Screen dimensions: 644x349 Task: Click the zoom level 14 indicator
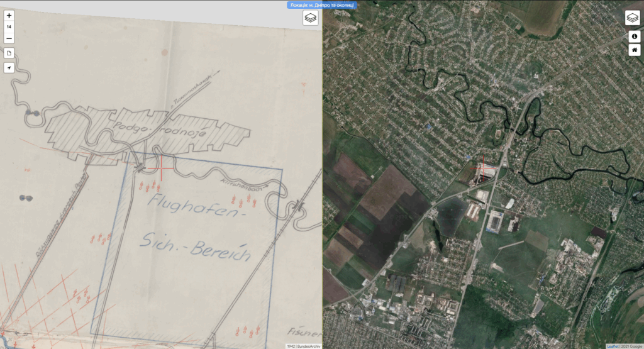pos(9,27)
